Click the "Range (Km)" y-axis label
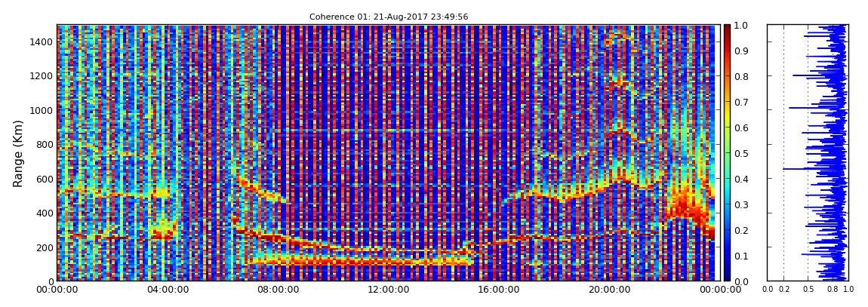Image resolution: width=868 pixels, height=307 pixels. click(x=18, y=153)
